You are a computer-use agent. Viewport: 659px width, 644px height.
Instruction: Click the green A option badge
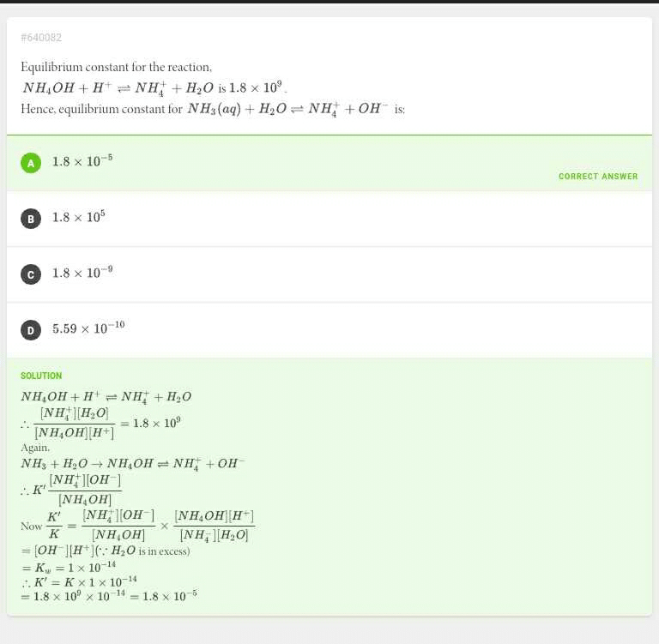tap(31, 163)
